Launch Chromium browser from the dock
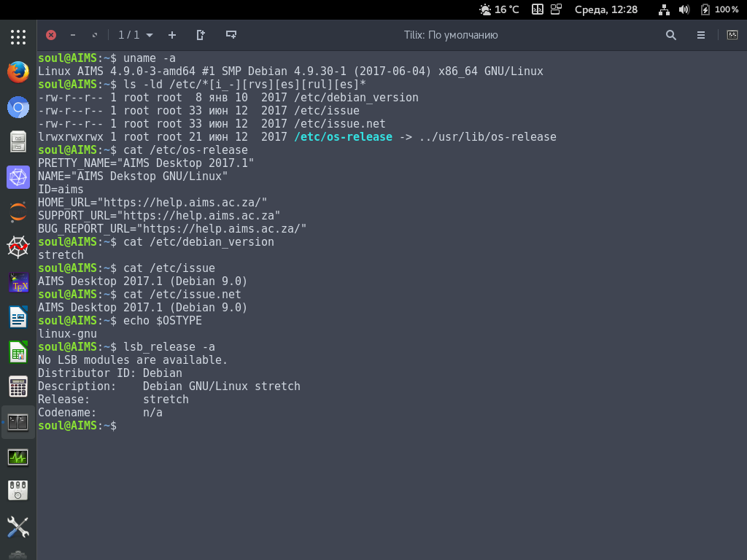 click(x=18, y=107)
